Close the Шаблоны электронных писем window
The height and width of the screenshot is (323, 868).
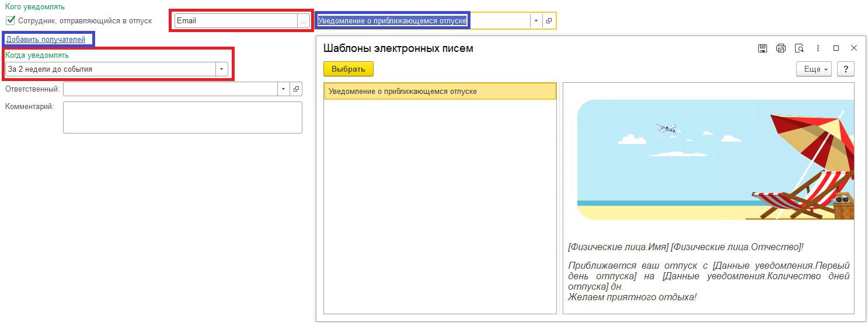click(x=854, y=48)
